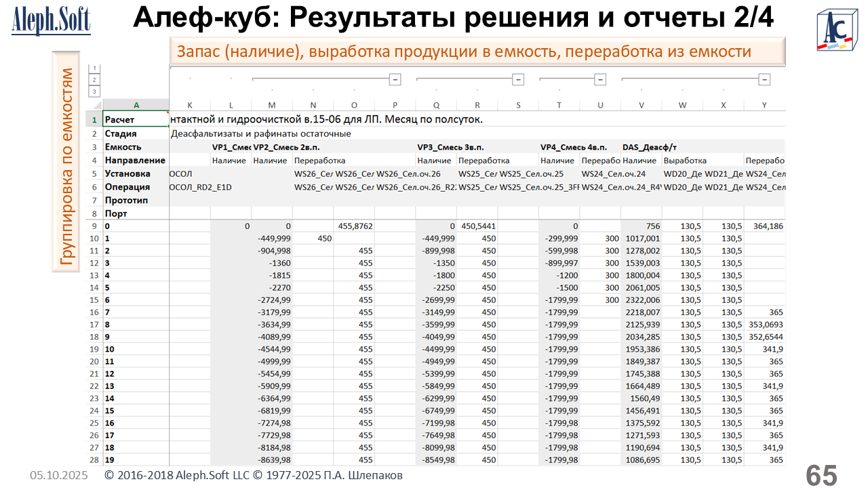
Task: Click the Aleph.Soft logo
Action: [x=51, y=20]
